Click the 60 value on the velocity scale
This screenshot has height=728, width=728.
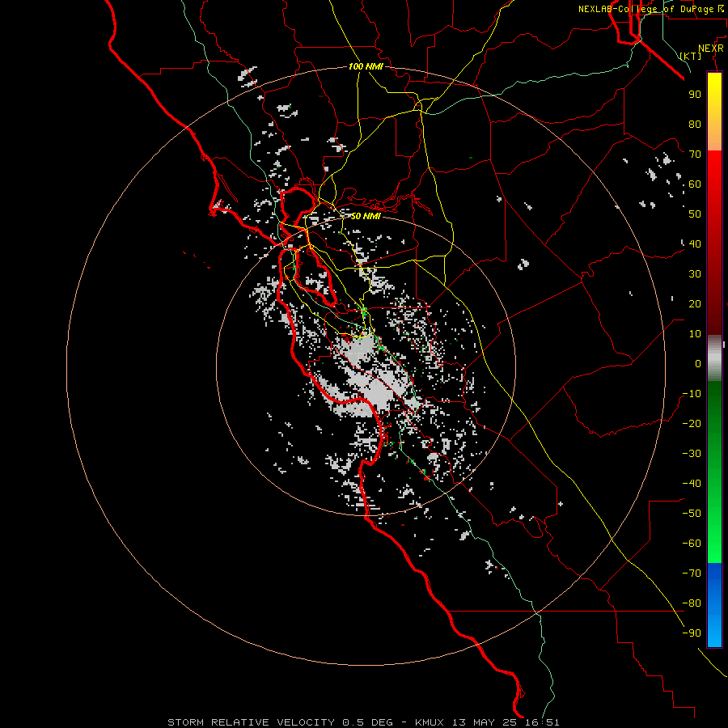click(x=695, y=184)
